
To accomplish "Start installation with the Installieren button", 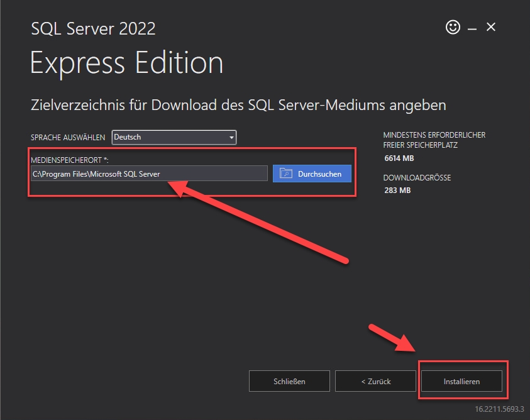I will pos(461,381).
